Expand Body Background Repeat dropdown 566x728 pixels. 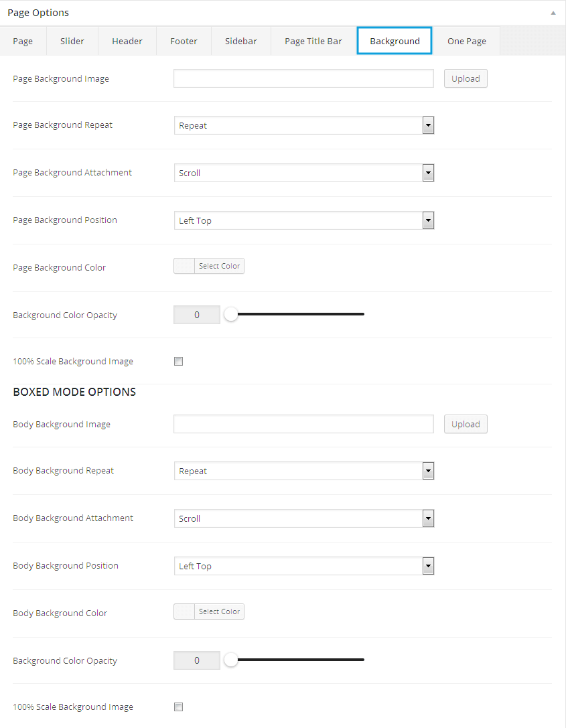tap(304, 471)
